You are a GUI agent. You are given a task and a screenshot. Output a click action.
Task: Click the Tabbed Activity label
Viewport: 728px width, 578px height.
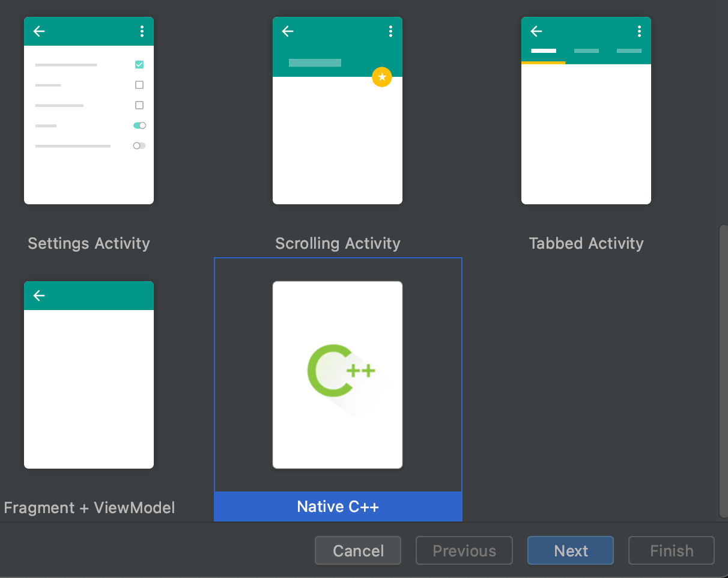coord(586,243)
